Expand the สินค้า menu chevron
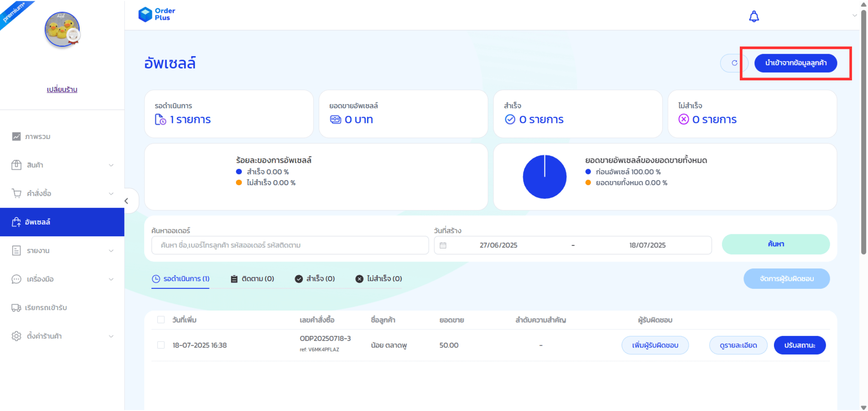Image resolution: width=868 pixels, height=411 pixels. coord(111,165)
